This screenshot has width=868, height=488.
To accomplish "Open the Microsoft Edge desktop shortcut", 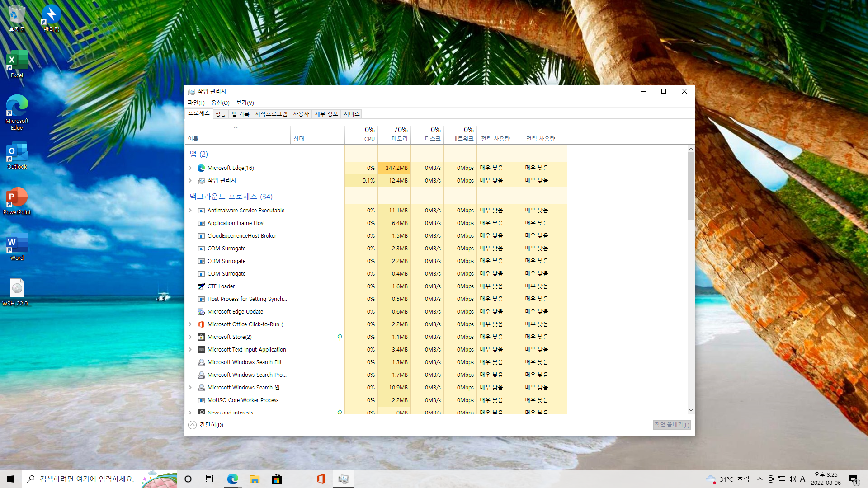I will click(x=17, y=113).
